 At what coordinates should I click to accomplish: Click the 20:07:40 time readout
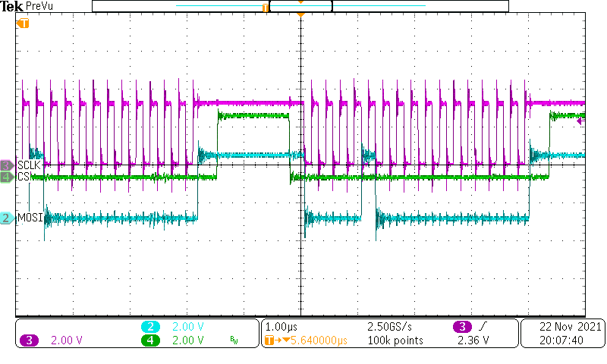(561, 340)
